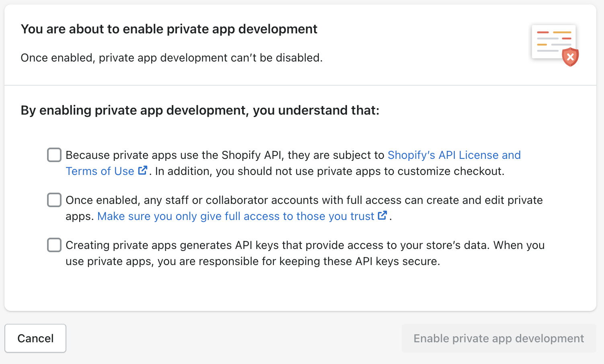Click text 'you should not use private apps to customize checkout'
604x364 pixels.
[359, 171]
